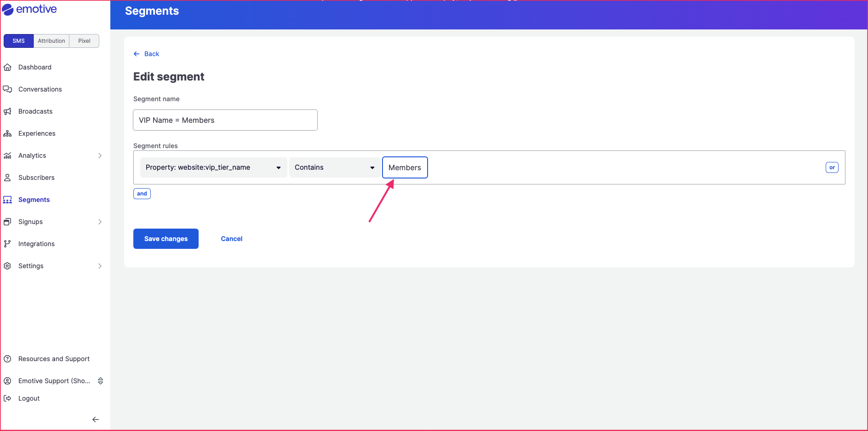The width and height of the screenshot is (868, 431).
Task: Open Signups windows icon
Action: click(x=7, y=222)
